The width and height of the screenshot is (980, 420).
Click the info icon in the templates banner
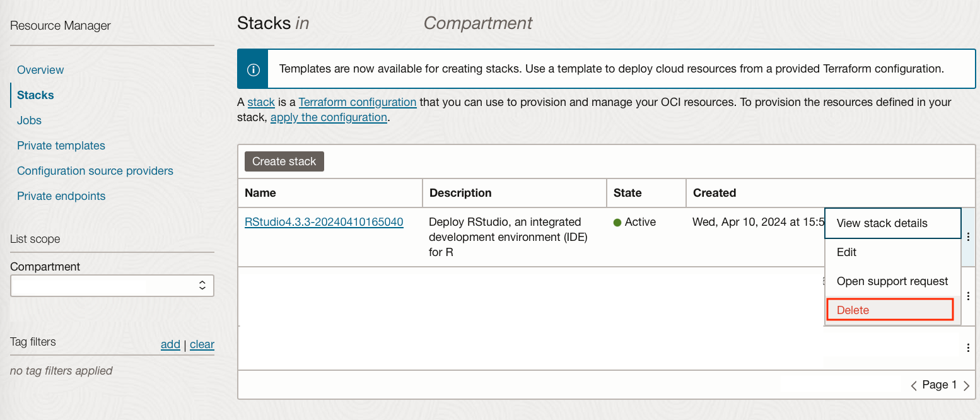[x=253, y=69]
